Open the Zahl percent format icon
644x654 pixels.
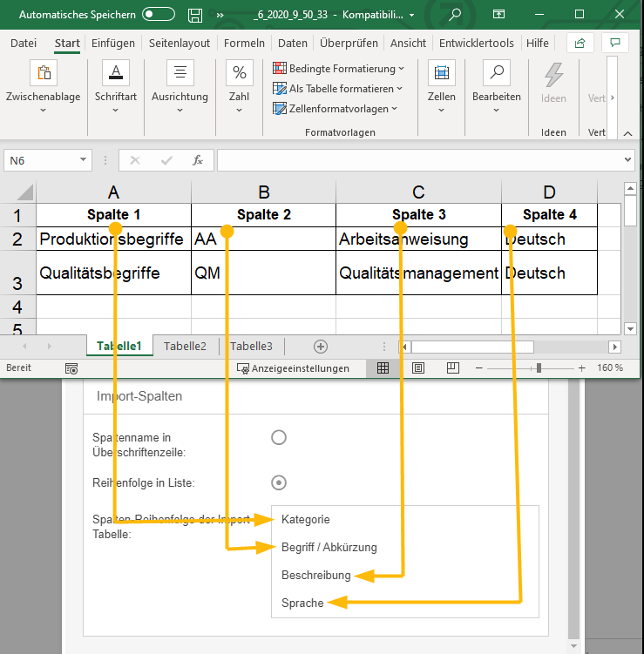coord(239,73)
